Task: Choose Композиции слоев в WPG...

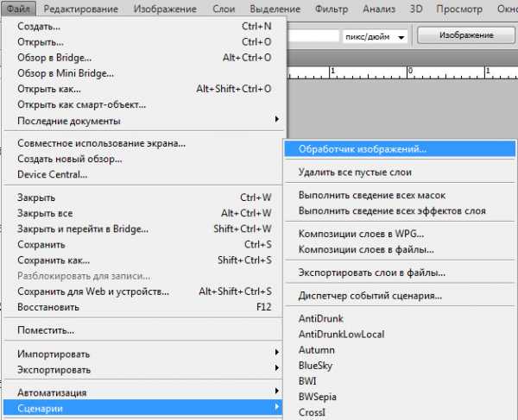Action: [400, 234]
